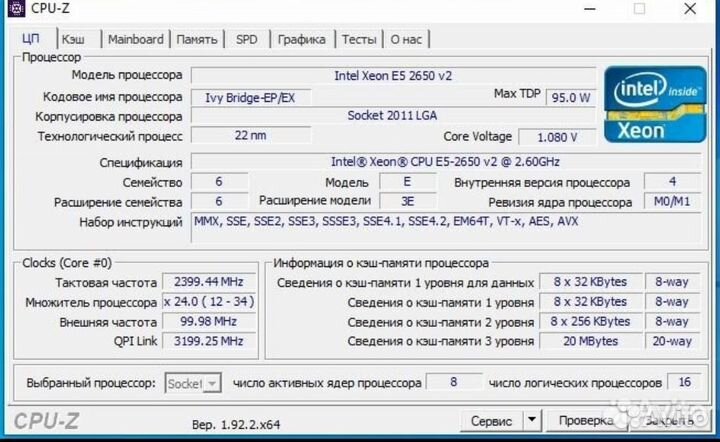Select the Расширение семейства value 6

219,201
